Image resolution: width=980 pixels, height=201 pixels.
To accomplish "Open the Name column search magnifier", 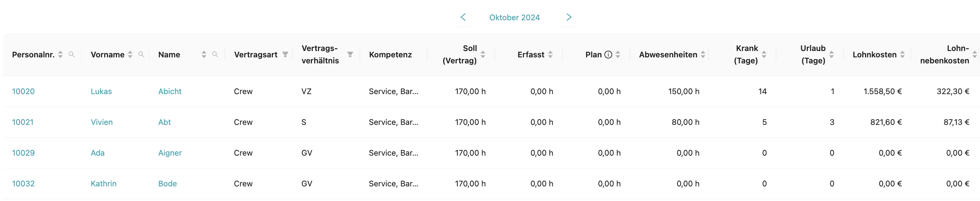I will (215, 54).
